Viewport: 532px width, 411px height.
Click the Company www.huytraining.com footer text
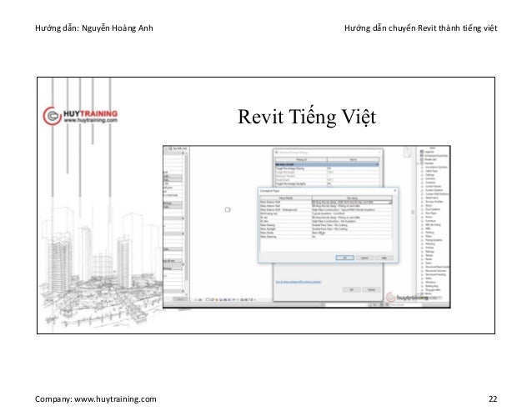point(96,398)
